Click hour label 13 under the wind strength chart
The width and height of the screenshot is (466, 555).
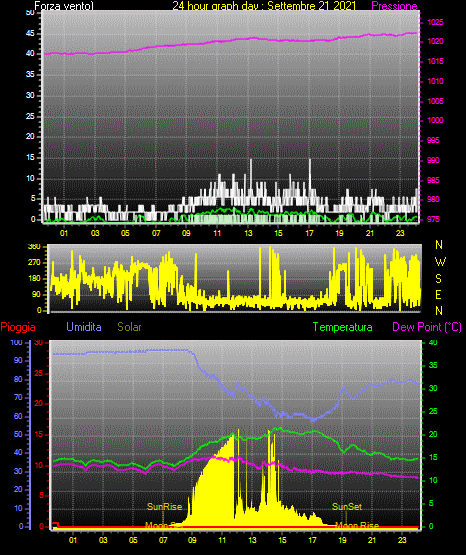pyautogui.click(x=248, y=233)
